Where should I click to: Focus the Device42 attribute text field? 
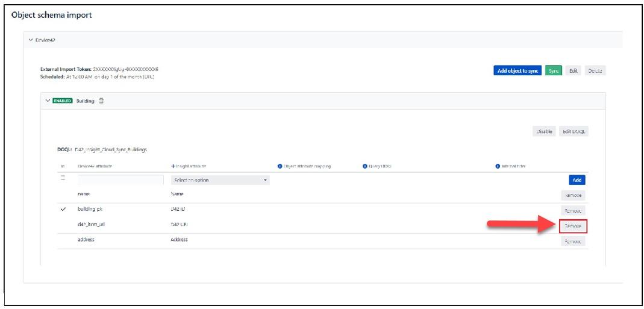click(120, 180)
